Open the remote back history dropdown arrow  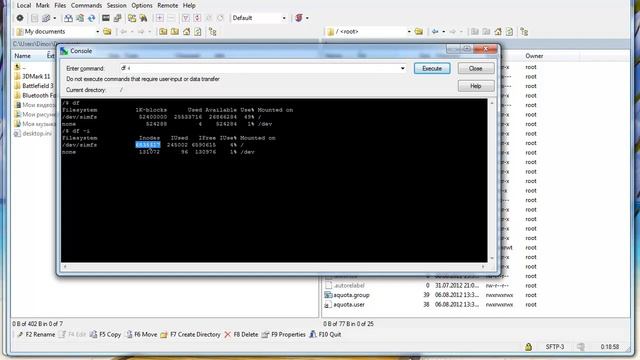443,31
